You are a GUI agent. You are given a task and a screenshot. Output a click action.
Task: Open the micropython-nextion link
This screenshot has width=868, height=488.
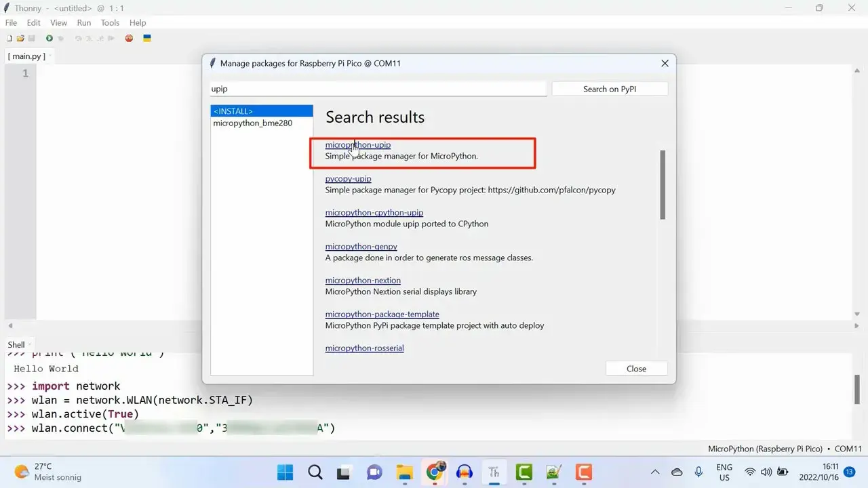[x=363, y=281]
